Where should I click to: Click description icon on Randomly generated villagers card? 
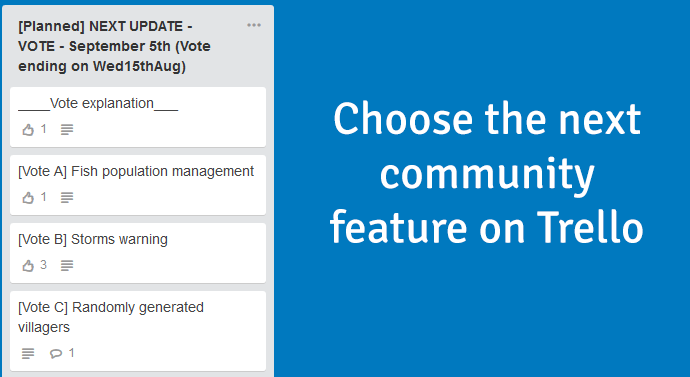[28, 353]
